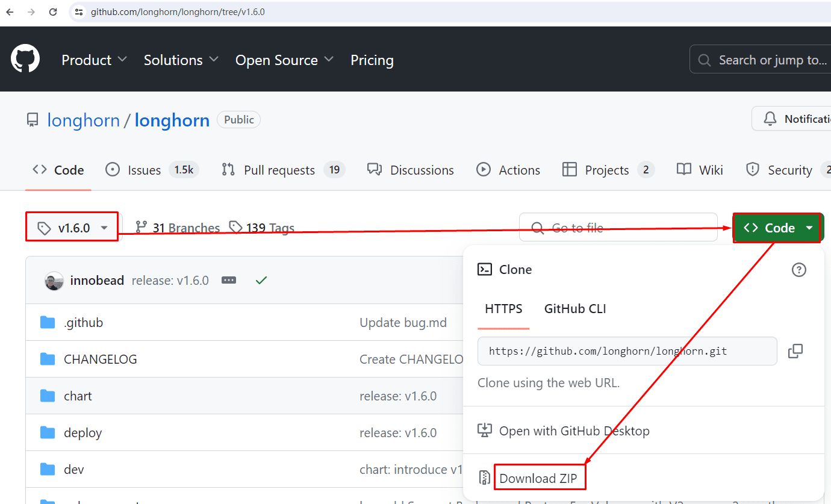The height and width of the screenshot is (504, 831).
Task: Open the Issues tab
Action: pyautogui.click(x=152, y=170)
